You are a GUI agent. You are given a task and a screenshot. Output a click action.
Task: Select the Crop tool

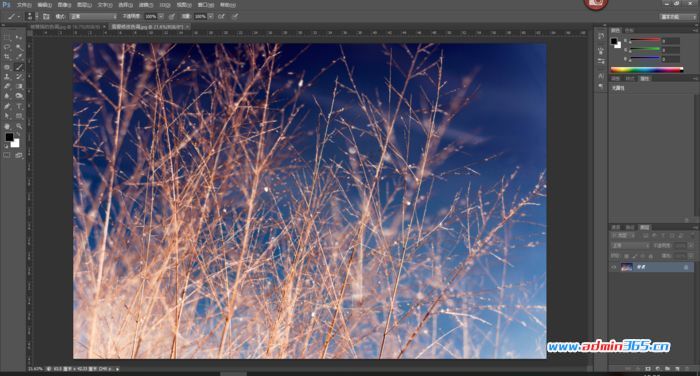click(x=7, y=57)
